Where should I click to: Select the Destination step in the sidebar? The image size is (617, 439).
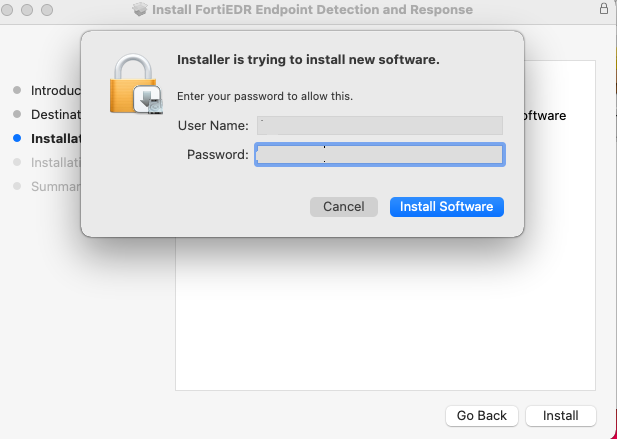point(55,114)
